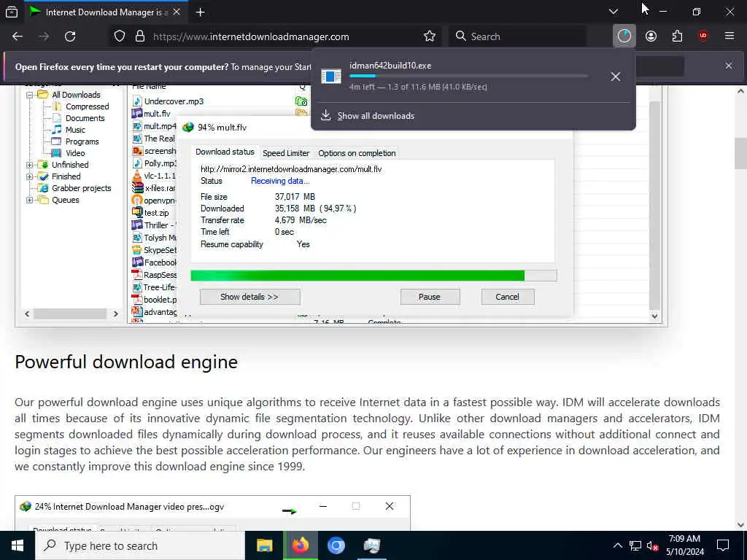Click the vlc-1.1.1 installer file icon
Viewport: 747px width, 560px height.
137,176
